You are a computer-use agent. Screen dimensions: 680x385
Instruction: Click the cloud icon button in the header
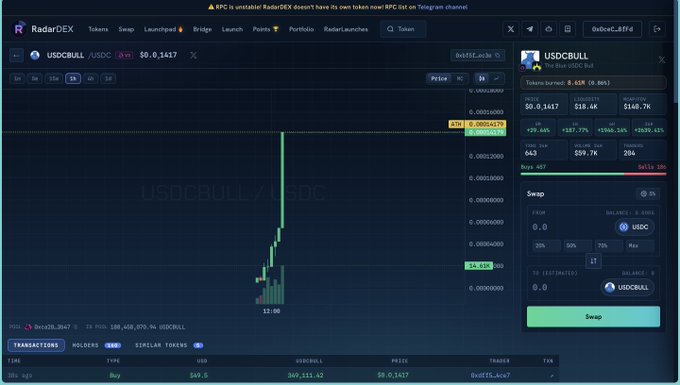tap(549, 29)
